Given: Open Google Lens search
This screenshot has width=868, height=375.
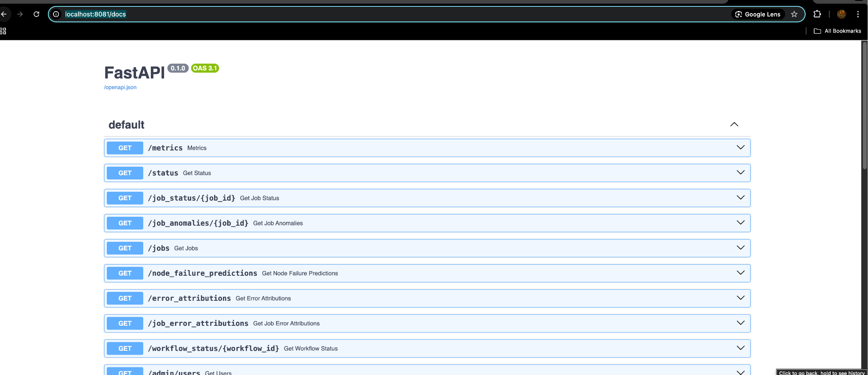Looking at the screenshot, I should tap(758, 14).
